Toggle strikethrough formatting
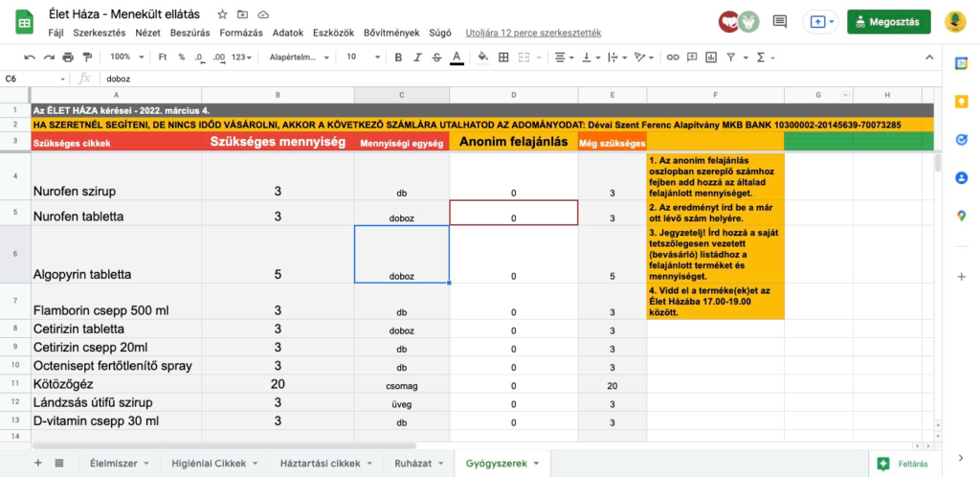This screenshot has width=980, height=477. [x=437, y=57]
